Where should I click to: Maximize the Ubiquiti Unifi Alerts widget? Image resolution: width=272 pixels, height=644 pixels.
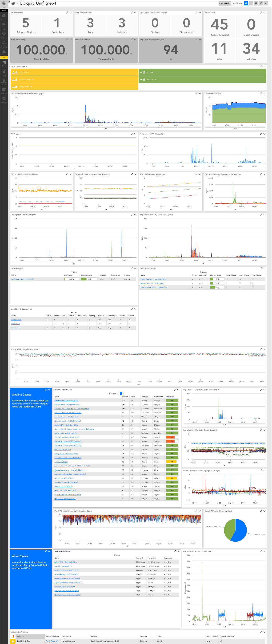(x=261, y=632)
